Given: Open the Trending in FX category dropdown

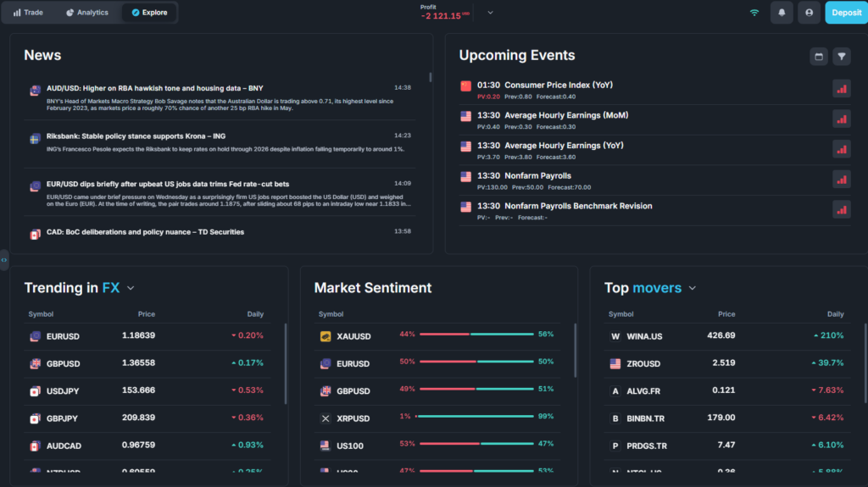Looking at the screenshot, I should tap(131, 288).
